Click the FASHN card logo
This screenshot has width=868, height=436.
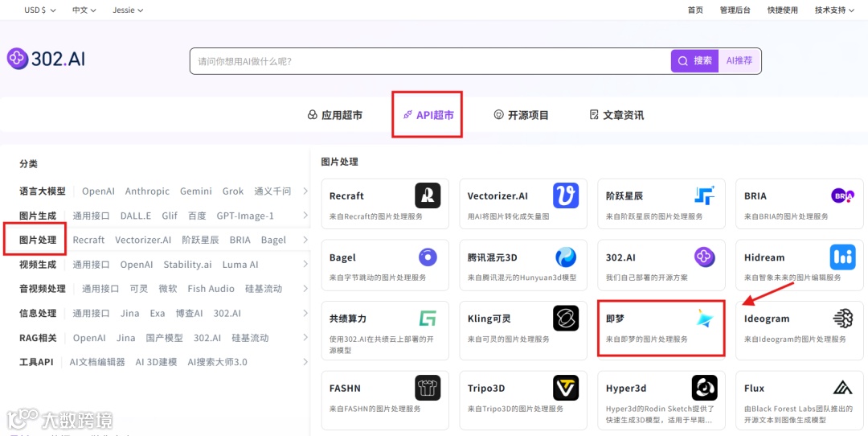[x=428, y=388]
